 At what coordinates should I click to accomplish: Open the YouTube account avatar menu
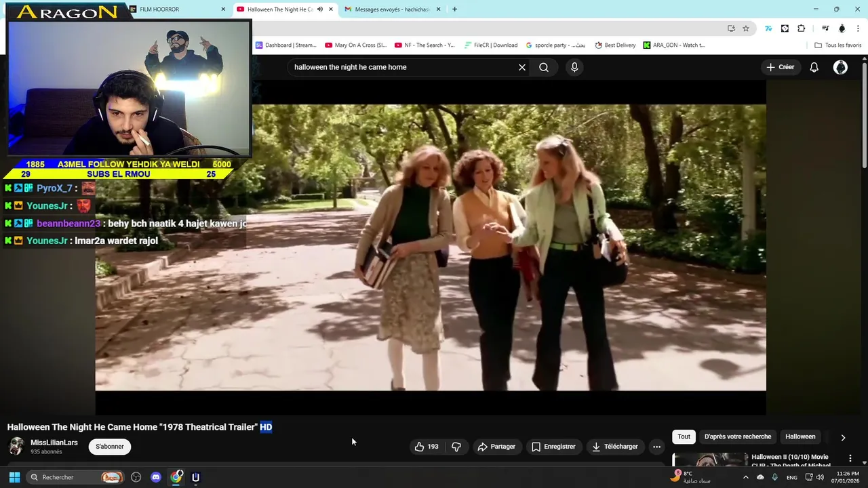point(840,67)
